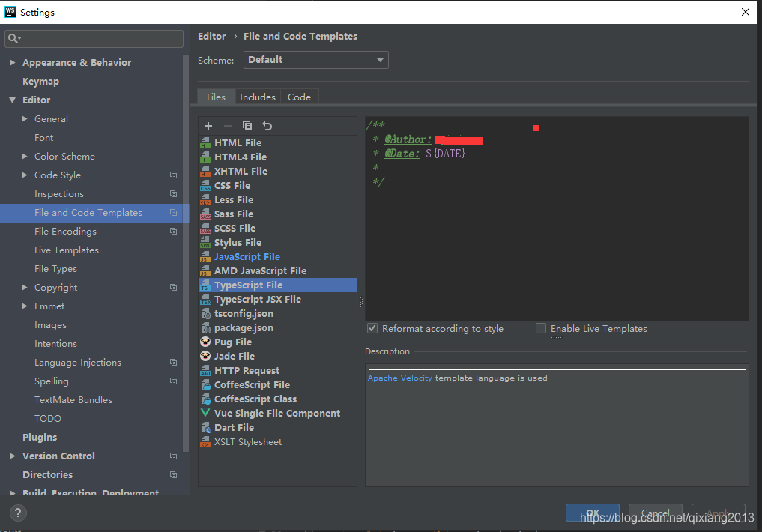Image resolution: width=762 pixels, height=532 pixels.
Task: Choose the JavaScript File template icon
Action: click(205, 256)
